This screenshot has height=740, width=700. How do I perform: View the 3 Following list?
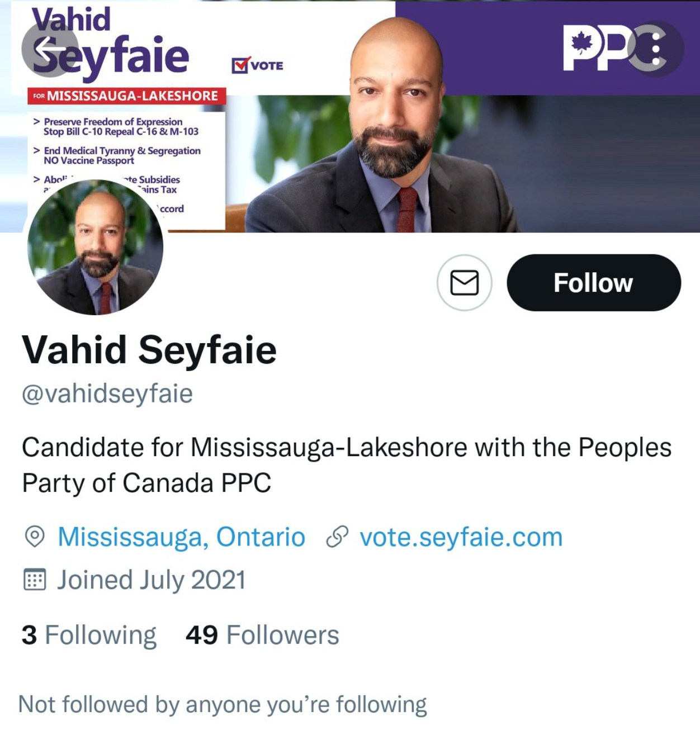tap(89, 635)
